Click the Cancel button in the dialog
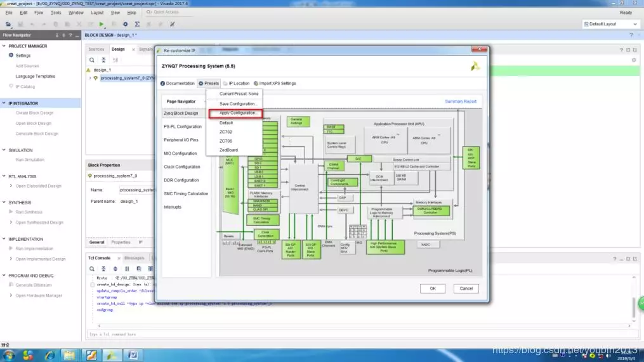Viewport: 644px width, 362px height. point(466,288)
